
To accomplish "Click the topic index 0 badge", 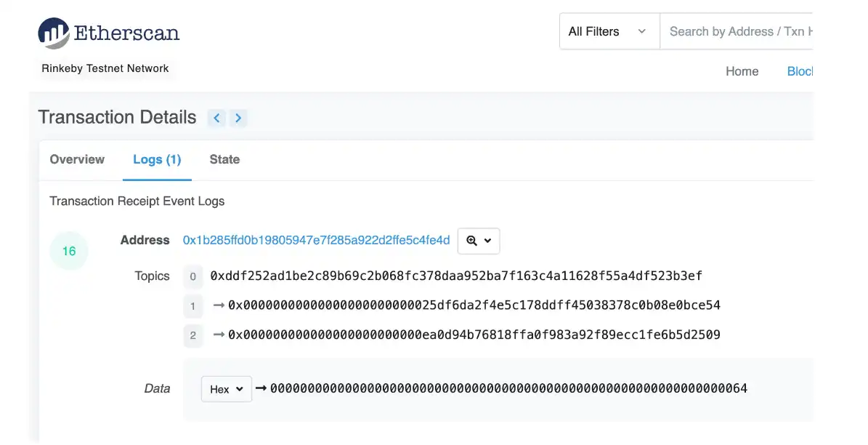I will point(192,276).
